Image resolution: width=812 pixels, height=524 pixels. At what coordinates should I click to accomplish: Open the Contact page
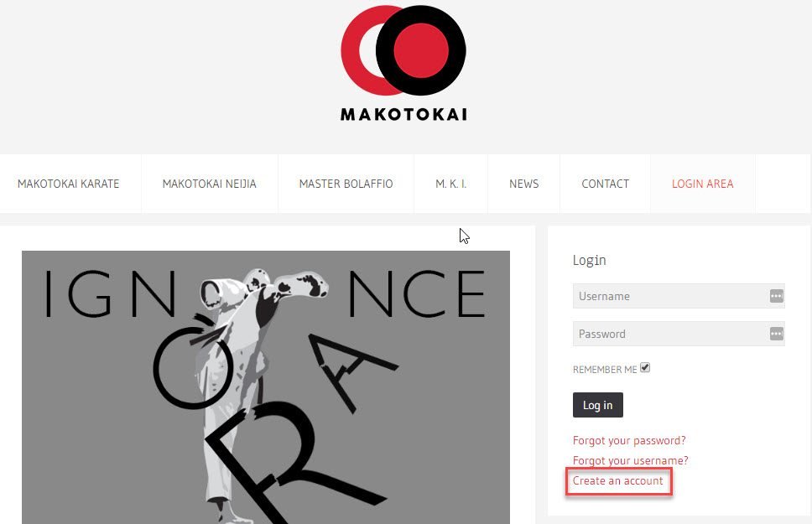(605, 184)
